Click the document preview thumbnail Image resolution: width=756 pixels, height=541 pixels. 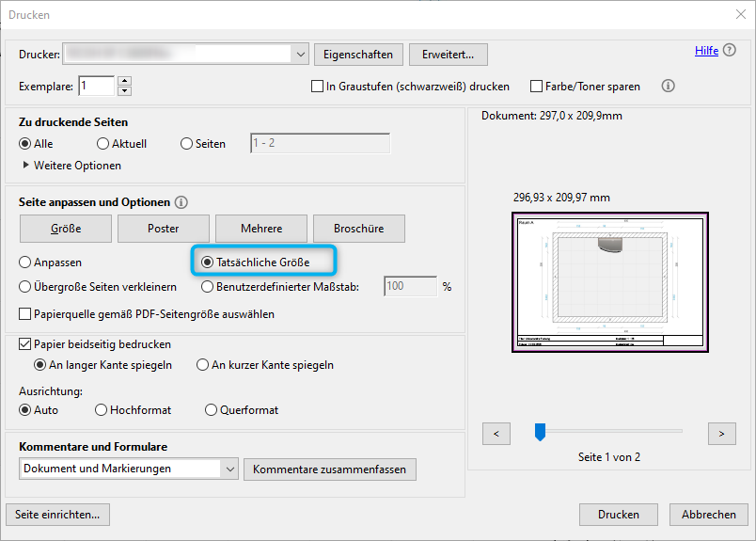pyautogui.click(x=610, y=282)
